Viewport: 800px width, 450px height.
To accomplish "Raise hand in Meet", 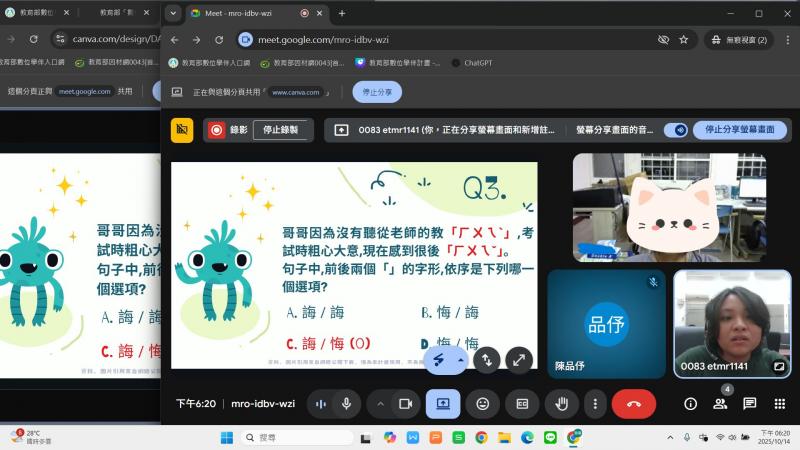I will (x=562, y=404).
